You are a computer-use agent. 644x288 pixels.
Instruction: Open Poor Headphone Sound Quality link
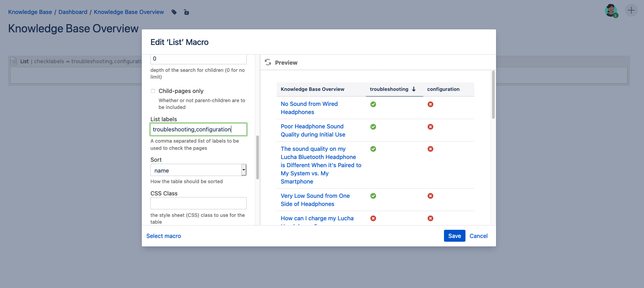point(313,130)
